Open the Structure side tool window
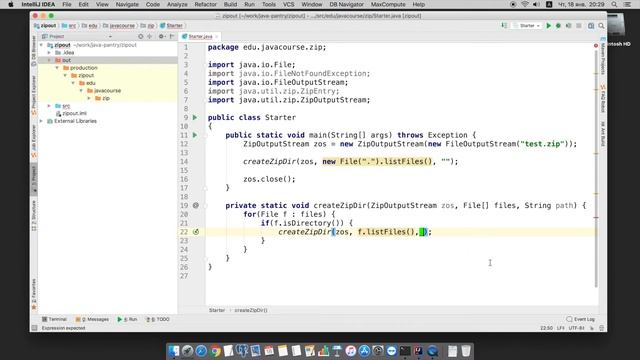The image size is (640, 360). click(x=34, y=216)
